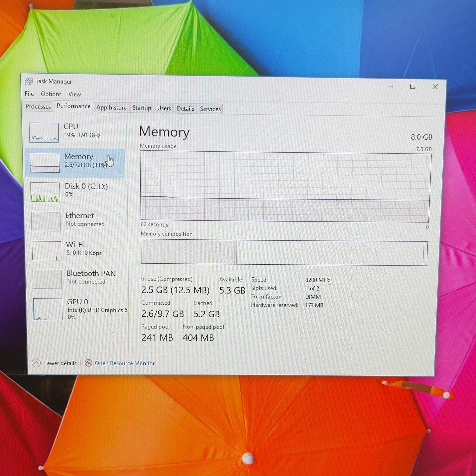Switch to the Details tab
Image resolution: width=476 pixels, height=476 pixels.
(x=186, y=109)
